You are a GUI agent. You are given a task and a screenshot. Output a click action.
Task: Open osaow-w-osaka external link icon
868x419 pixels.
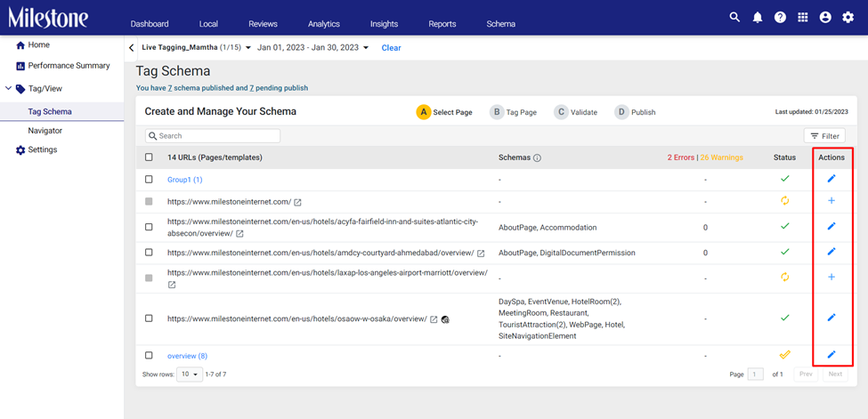point(434,319)
